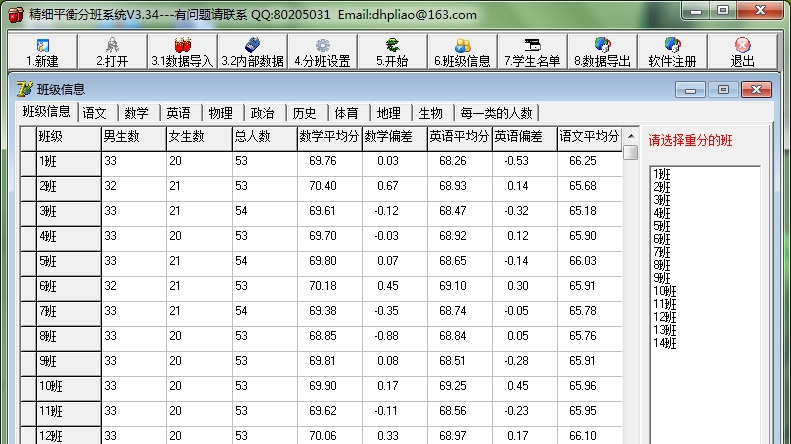The height and width of the screenshot is (444, 791).
Task: Open 3.2内部数据 toolbar icon
Action: pos(252,52)
